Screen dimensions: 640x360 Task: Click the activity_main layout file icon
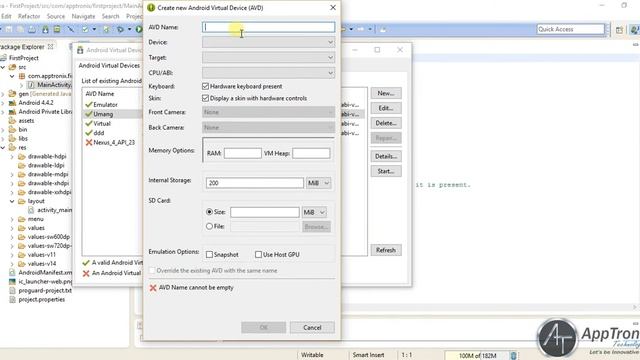pyautogui.click(x=31, y=210)
